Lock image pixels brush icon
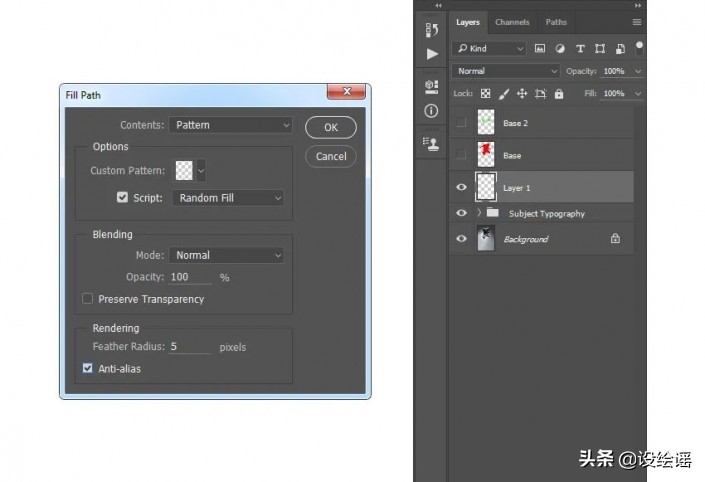Viewport: 705px width, 482px height. (504, 94)
